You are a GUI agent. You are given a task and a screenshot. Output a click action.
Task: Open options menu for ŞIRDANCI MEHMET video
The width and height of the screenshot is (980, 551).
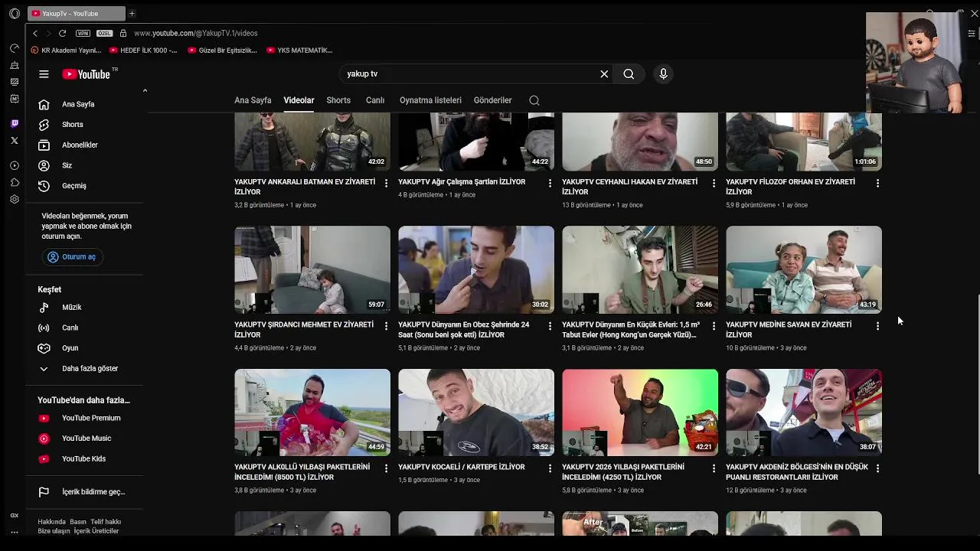386,326
